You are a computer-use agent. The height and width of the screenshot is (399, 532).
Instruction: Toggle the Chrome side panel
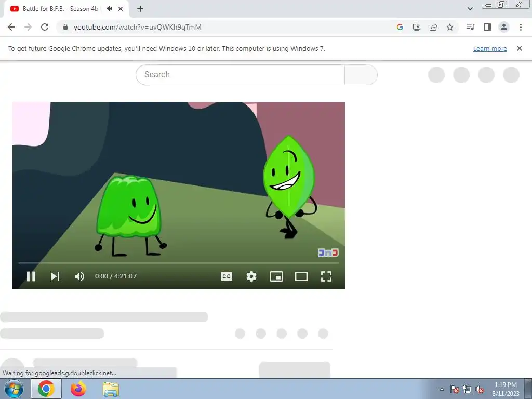click(x=487, y=27)
